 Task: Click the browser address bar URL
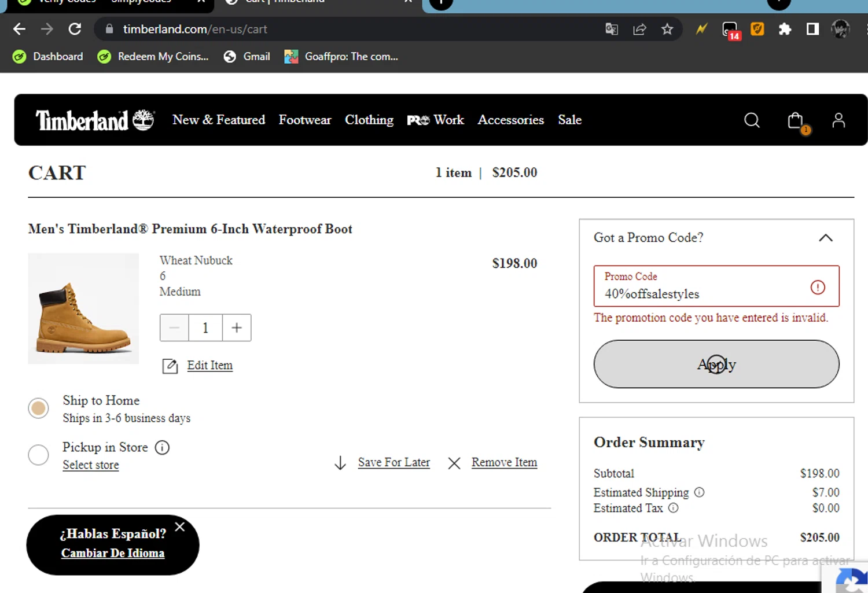coord(195,29)
